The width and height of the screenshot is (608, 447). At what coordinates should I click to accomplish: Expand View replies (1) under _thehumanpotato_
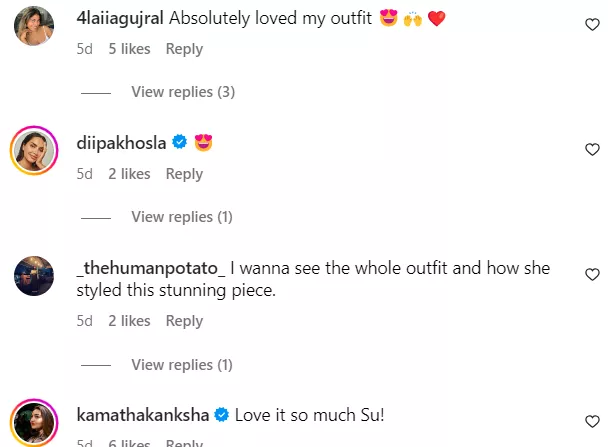[181, 365]
